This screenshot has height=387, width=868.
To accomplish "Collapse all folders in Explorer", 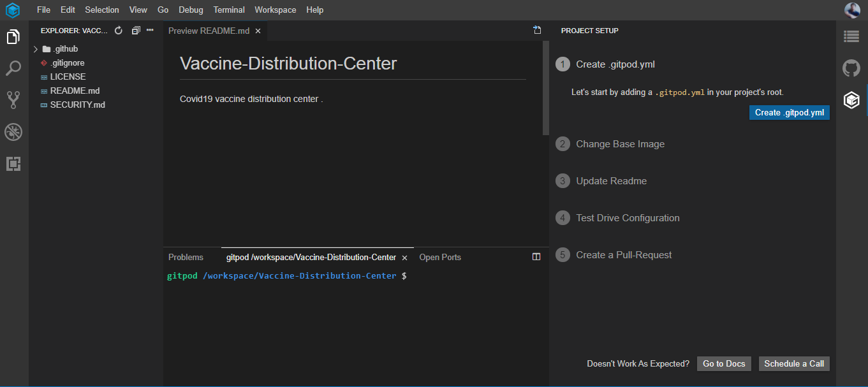I will [135, 31].
